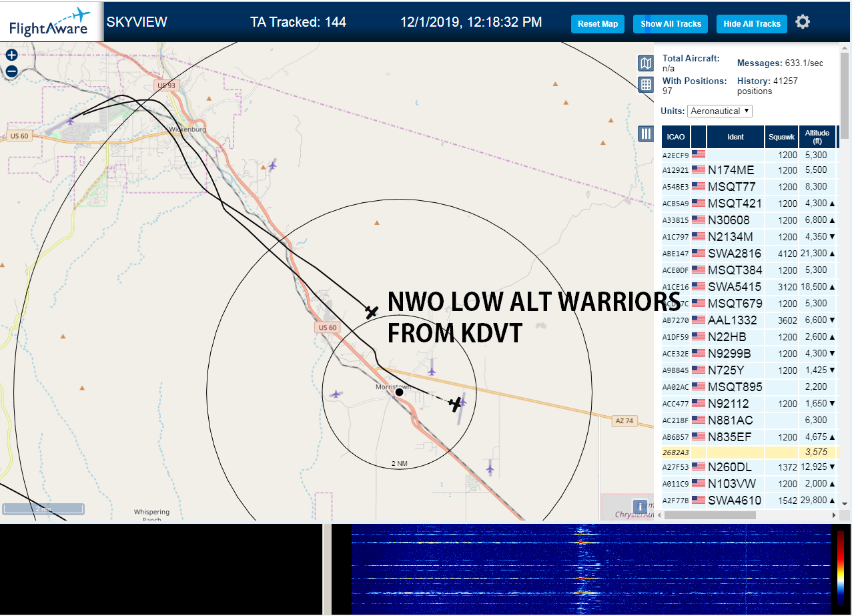
Task: Select black aircraft east of Morristown
Action: tap(455, 404)
